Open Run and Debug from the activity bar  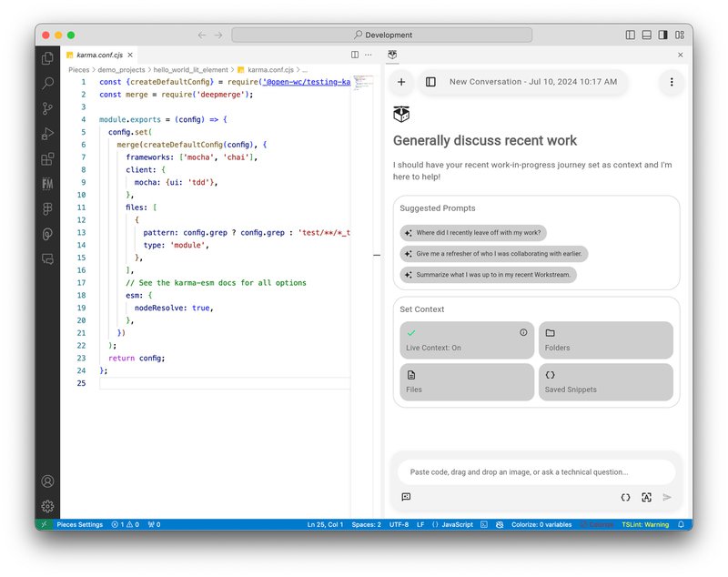pyautogui.click(x=47, y=131)
